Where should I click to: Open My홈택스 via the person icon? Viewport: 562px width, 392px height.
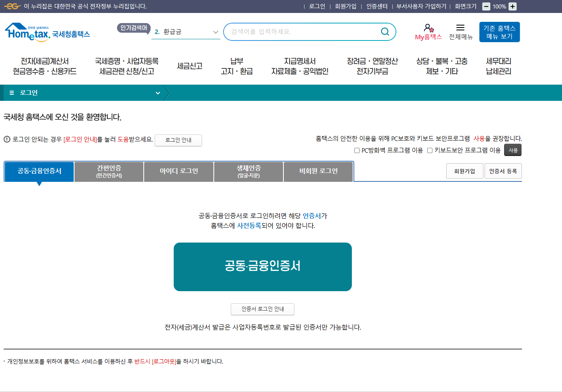click(428, 28)
